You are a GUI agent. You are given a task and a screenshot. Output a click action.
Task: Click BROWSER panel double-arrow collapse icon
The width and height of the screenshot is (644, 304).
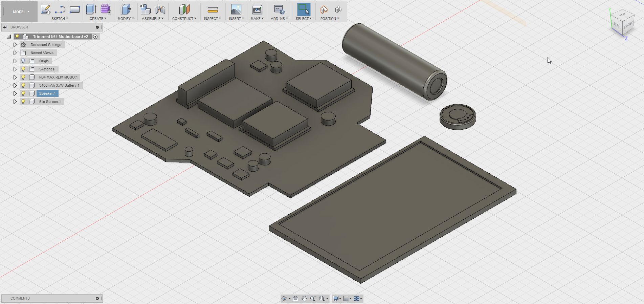tap(5, 27)
